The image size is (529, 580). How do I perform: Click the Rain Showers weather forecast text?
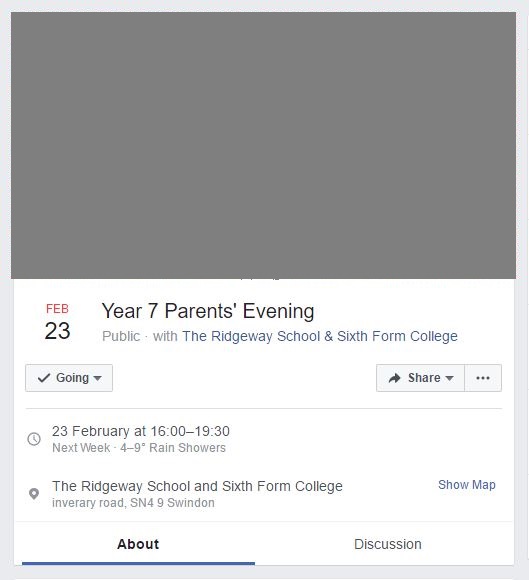click(x=187, y=448)
